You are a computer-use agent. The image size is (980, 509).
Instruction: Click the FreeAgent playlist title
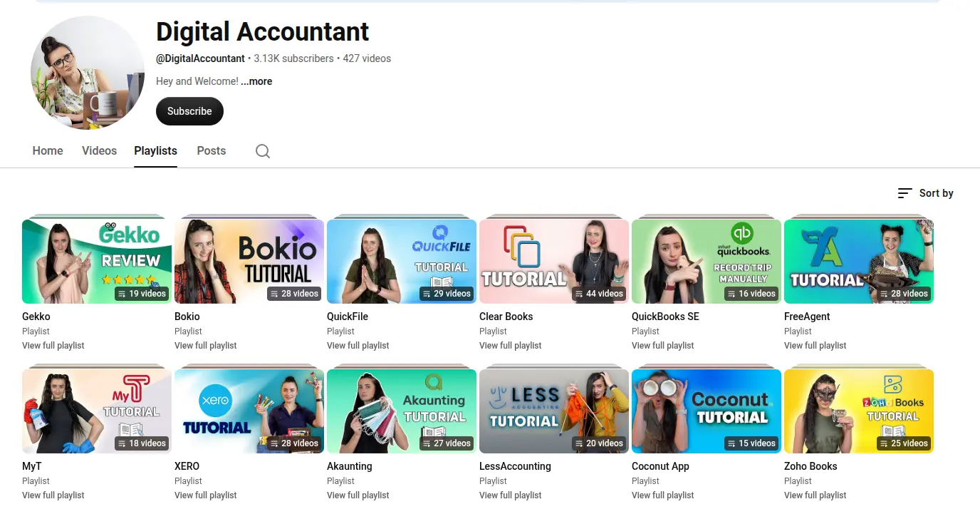[807, 317]
